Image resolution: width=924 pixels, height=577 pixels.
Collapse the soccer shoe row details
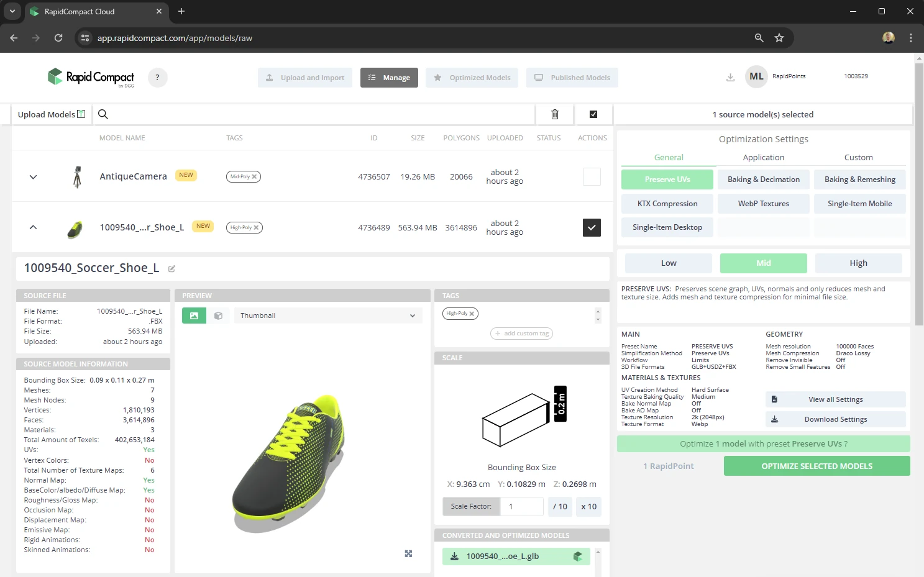34,227
